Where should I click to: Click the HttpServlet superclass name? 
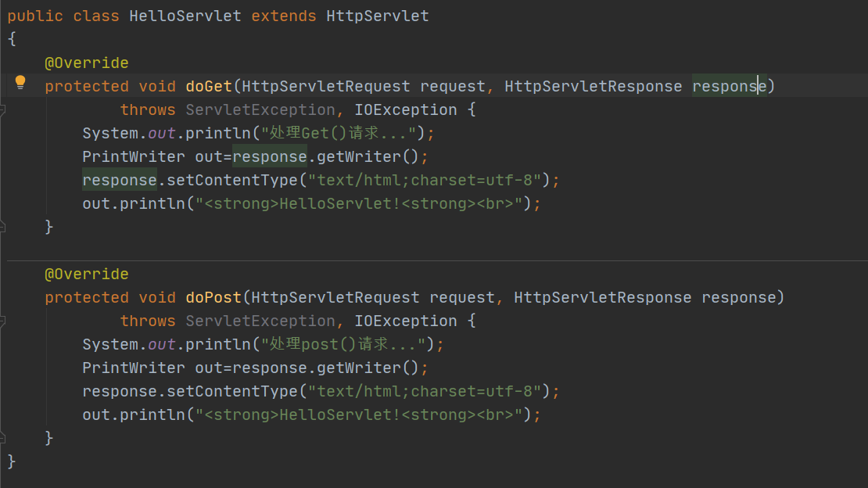tap(378, 16)
